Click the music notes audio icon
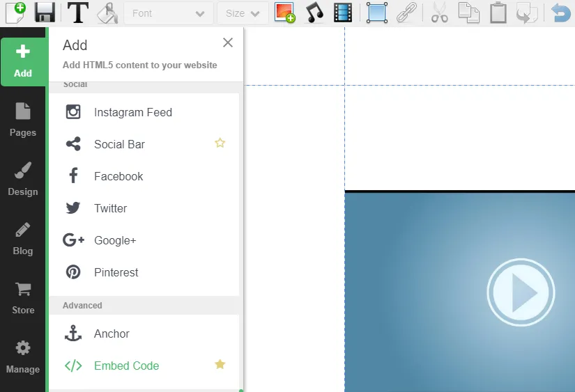This screenshot has width=575, height=392. 314,13
